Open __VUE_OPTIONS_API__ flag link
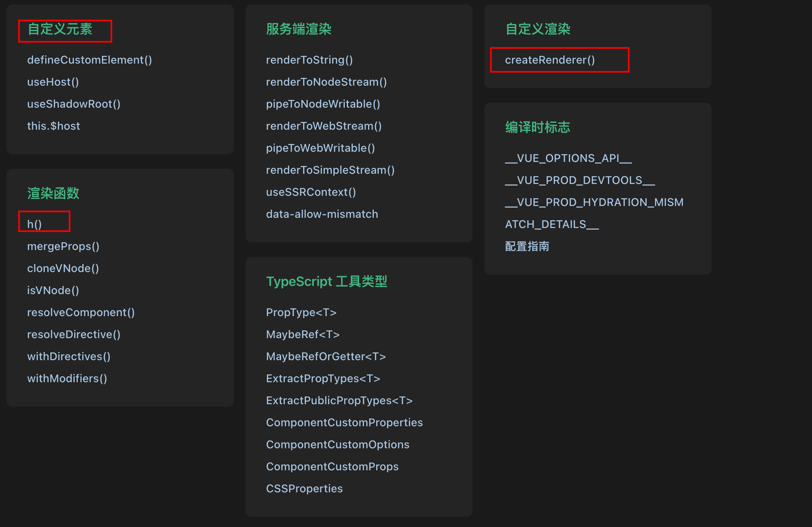Screen dimensions: 812x527 point(569,158)
